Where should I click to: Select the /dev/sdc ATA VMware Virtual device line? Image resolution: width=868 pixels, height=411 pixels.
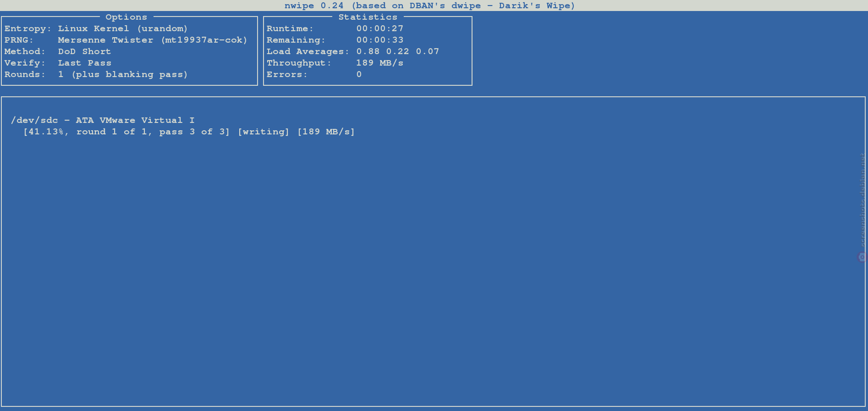coord(103,120)
